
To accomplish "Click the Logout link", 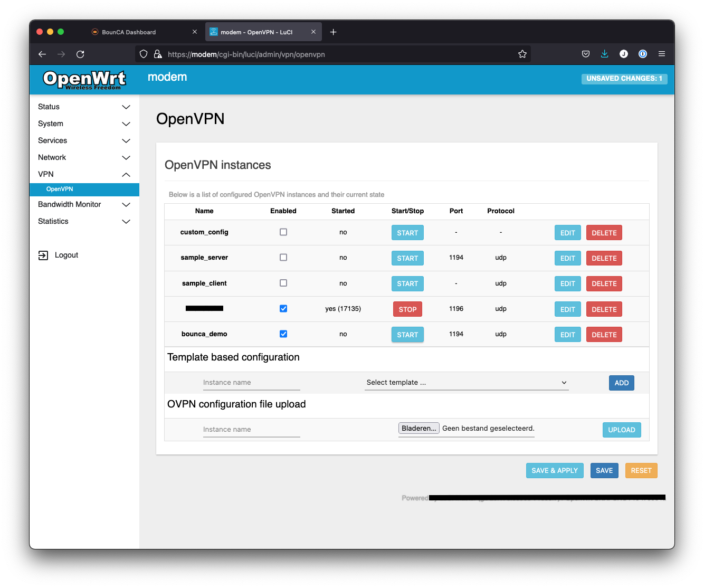I will [66, 255].
